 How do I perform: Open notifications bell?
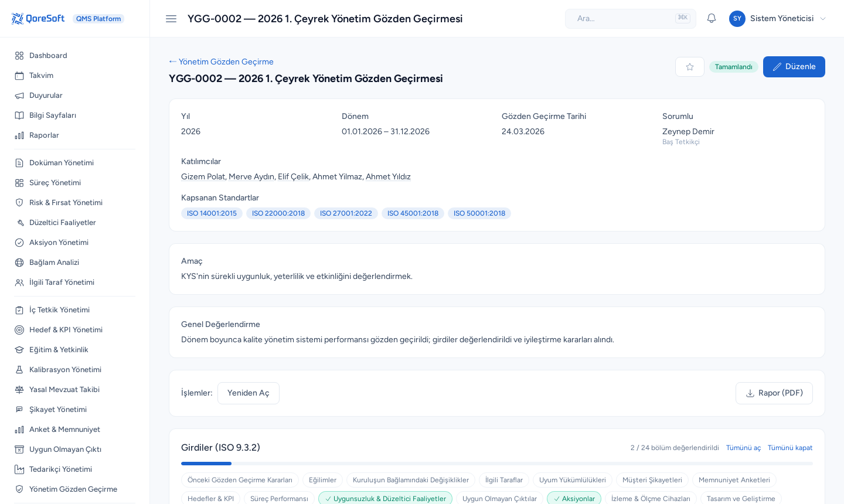[712, 19]
